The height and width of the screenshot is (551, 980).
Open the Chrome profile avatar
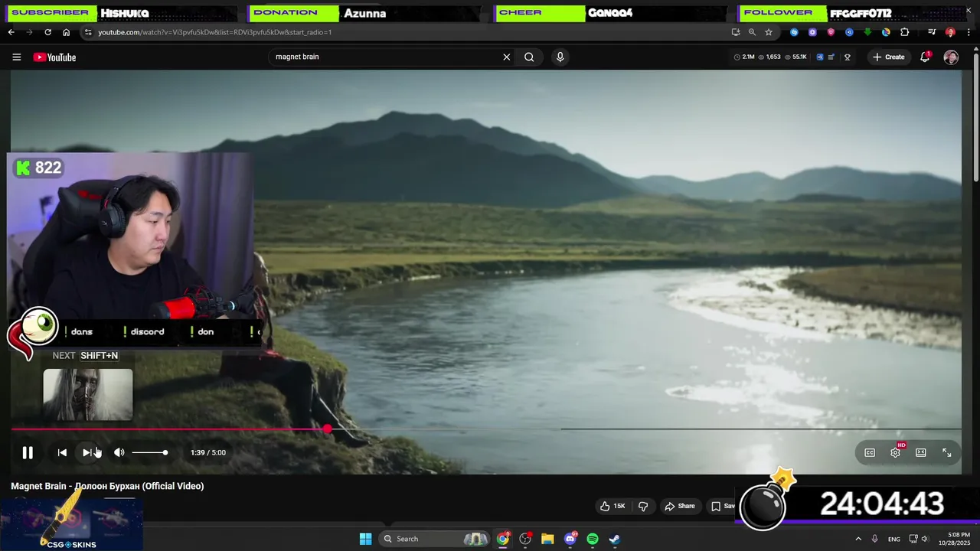(x=950, y=32)
